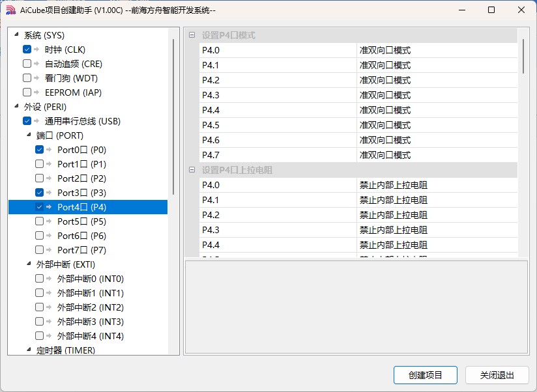Uncheck the Port3口 (P3) checkbox

click(39, 193)
